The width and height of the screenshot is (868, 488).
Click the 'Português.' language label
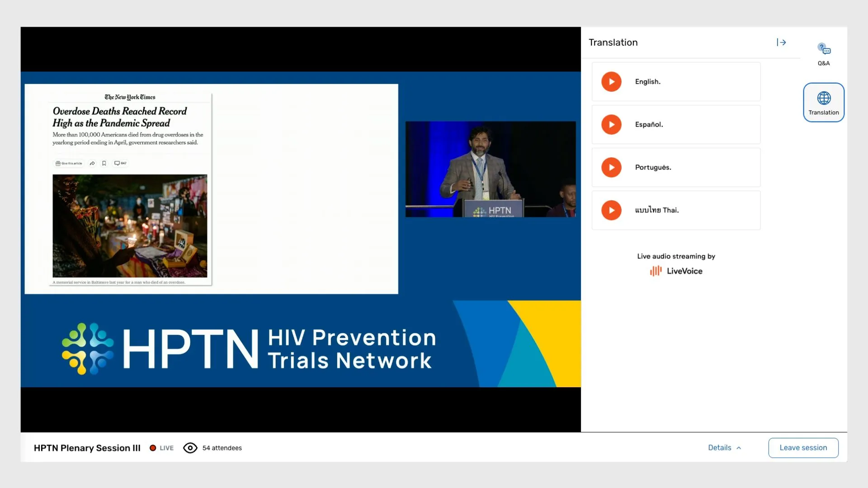[653, 168]
